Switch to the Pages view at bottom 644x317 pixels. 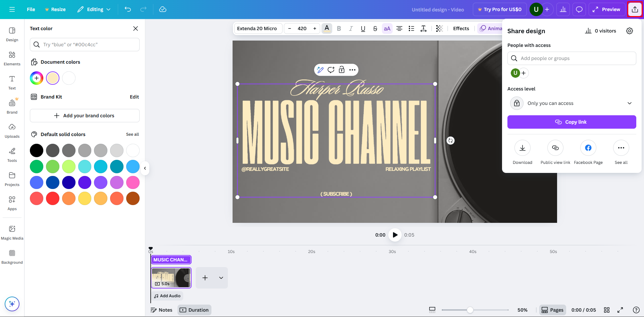click(552, 310)
